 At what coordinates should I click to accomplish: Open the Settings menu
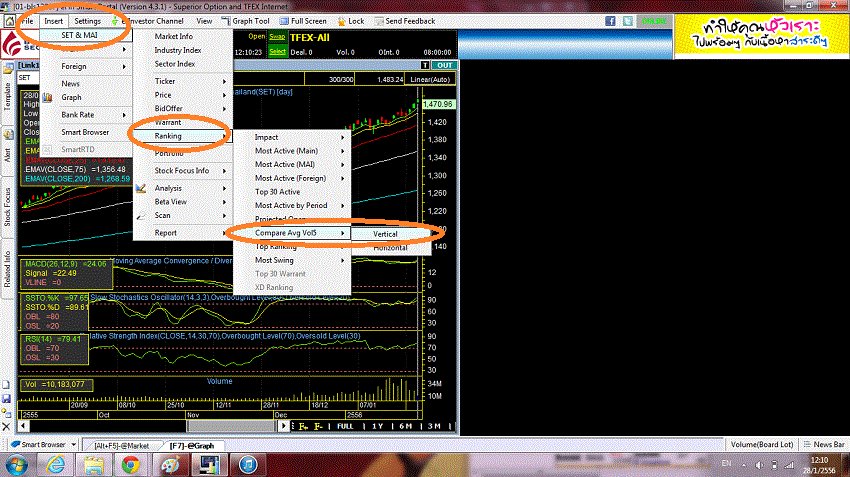click(87, 21)
